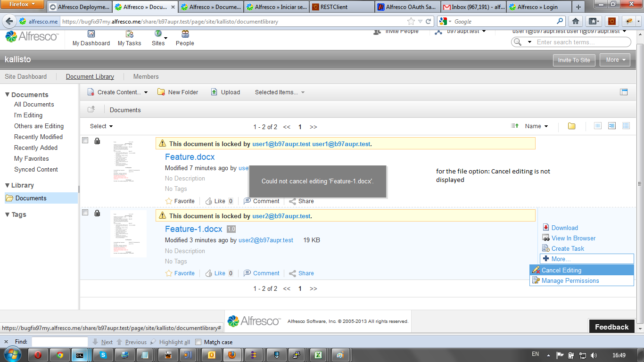This screenshot has height=362, width=644.
Task: Switch to the gallery grid view
Action: pos(626,126)
